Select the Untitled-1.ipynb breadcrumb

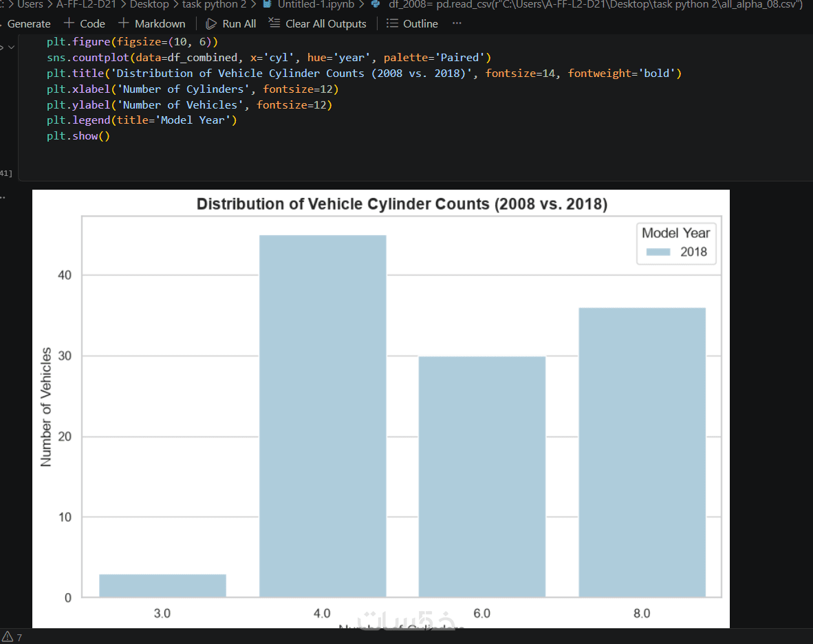pos(316,5)
